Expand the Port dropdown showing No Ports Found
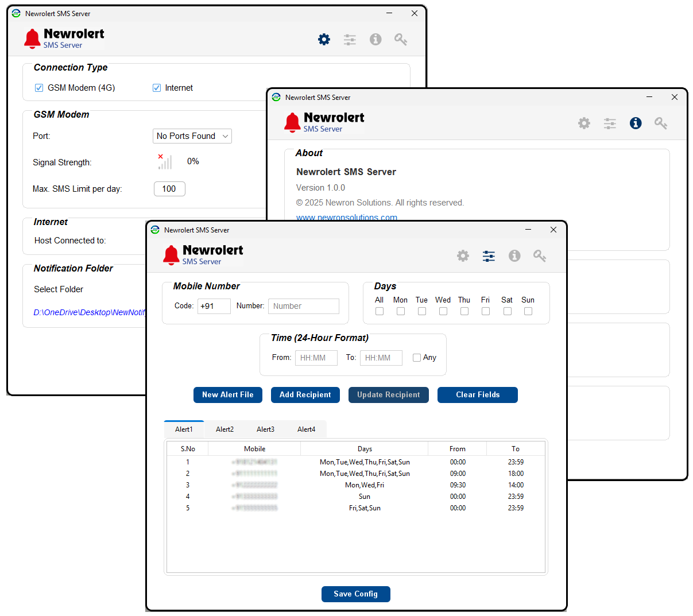 [192, 136]
